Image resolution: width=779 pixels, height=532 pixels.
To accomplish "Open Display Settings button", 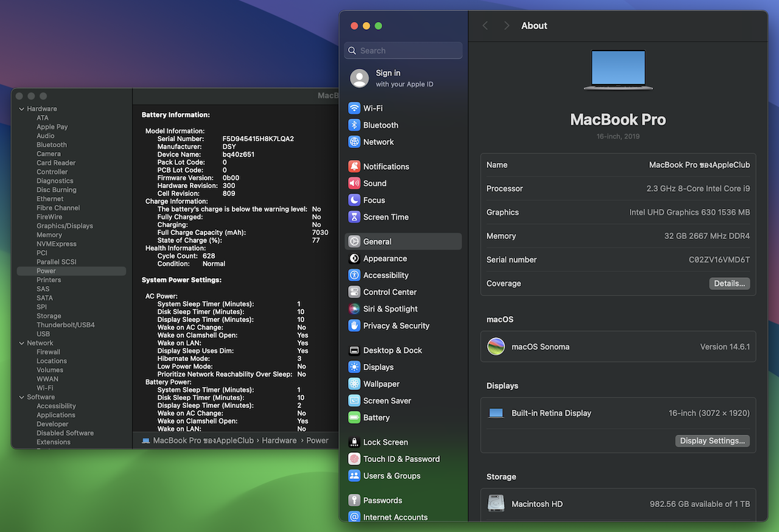I will [712, 441].
